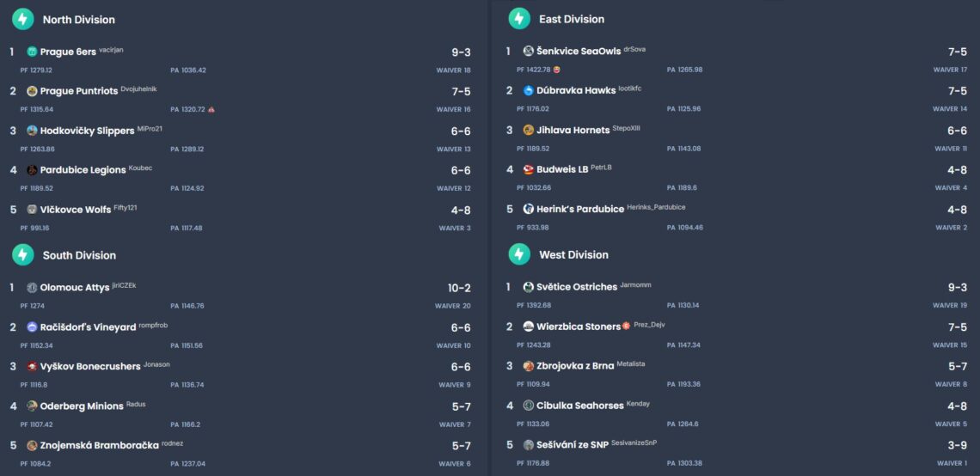The image size is (980, 476).
Task: Click the Znojemská Bramboračka team name
Action: (x=99, y=445)
